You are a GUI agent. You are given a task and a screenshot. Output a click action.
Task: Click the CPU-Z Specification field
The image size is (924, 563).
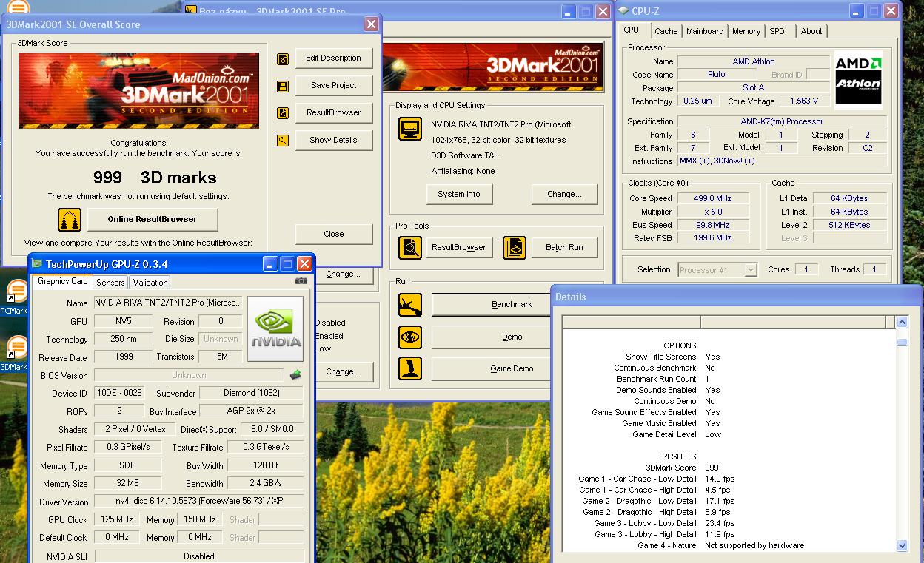coord(782,122)
